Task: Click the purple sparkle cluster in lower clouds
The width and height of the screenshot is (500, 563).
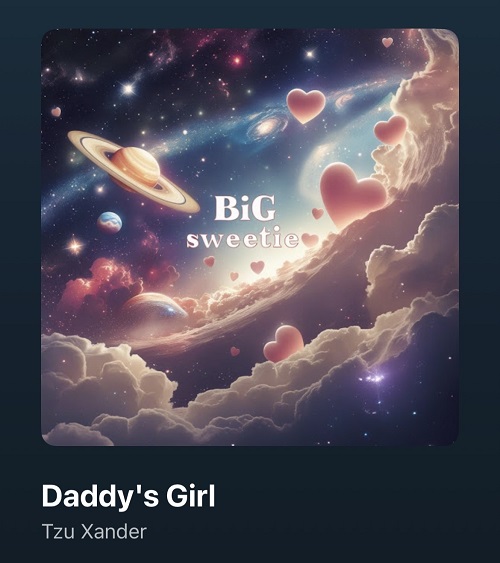Action: [x=373, y=378]
